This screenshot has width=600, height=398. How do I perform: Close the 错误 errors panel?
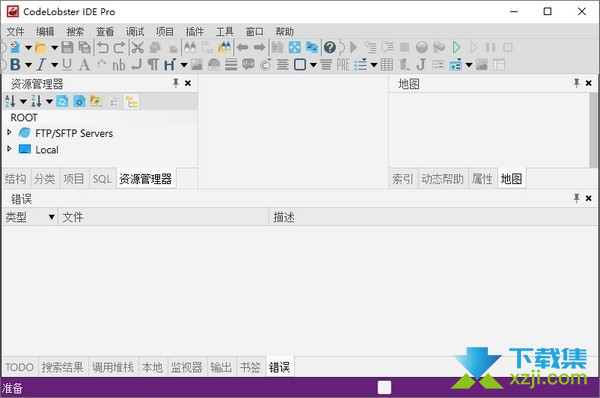(x=589, y=198)
